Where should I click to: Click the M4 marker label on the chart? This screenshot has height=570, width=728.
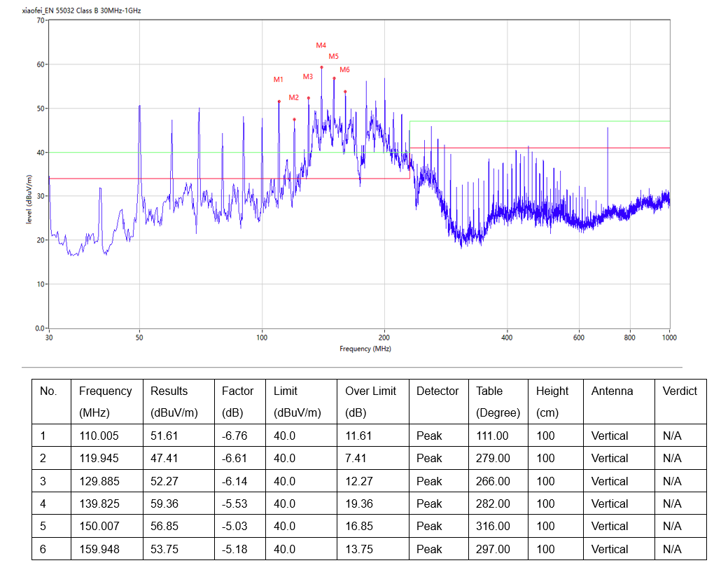321,46
